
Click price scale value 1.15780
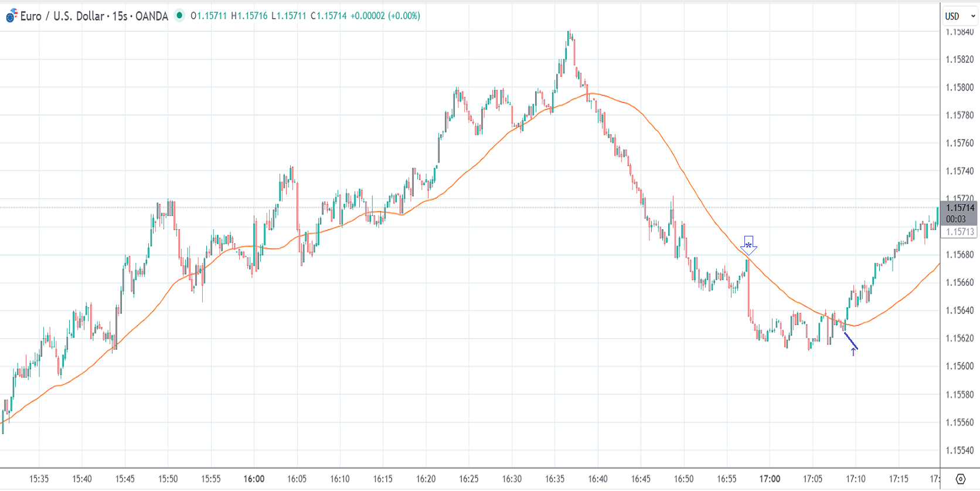click(x=959, y=115)
